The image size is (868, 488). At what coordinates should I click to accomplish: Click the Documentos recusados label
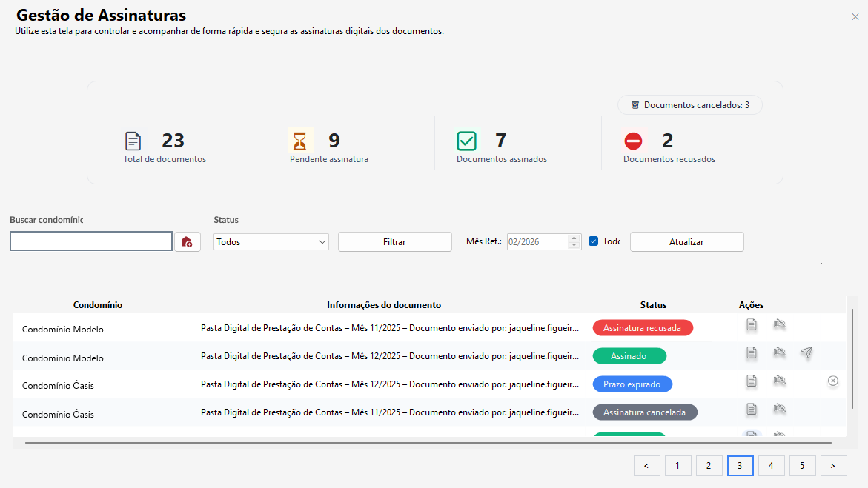click(x=669, y=159)
